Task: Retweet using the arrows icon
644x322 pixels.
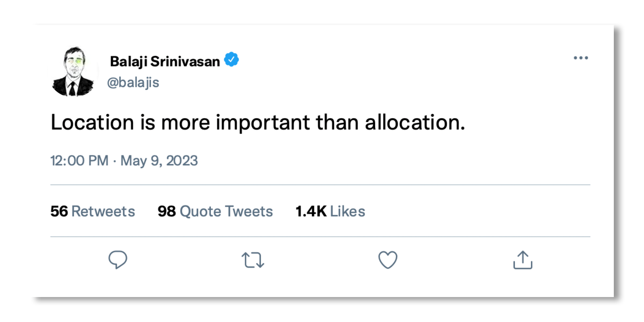Action: 253,260
